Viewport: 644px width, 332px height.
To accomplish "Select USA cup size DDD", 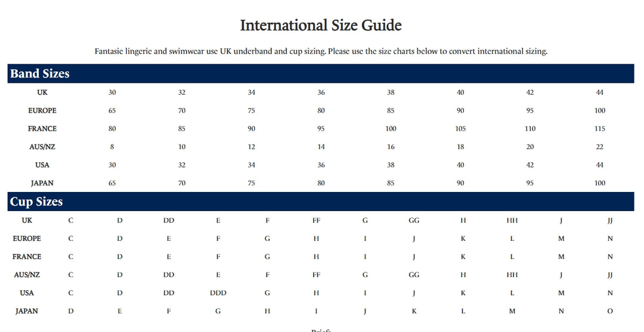I will tap(218, 293).
